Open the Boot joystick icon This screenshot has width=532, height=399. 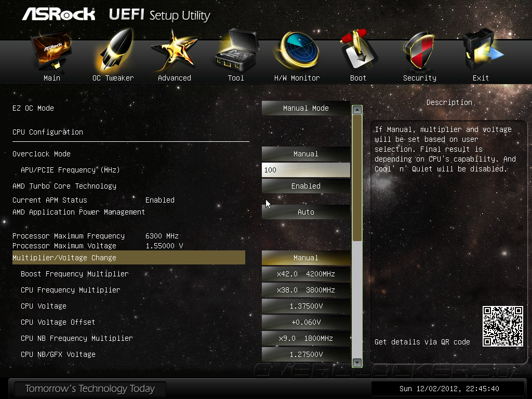(358, 50)
